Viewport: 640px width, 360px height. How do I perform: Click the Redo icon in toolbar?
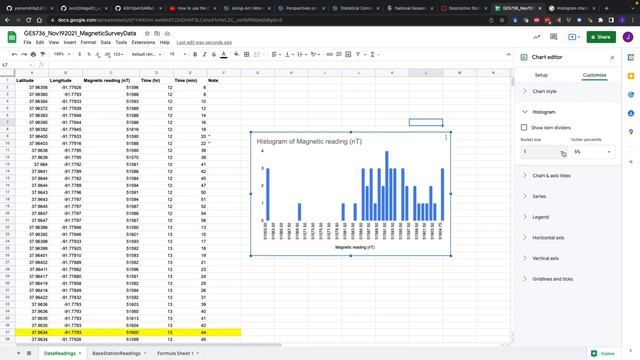pos(24,54)
